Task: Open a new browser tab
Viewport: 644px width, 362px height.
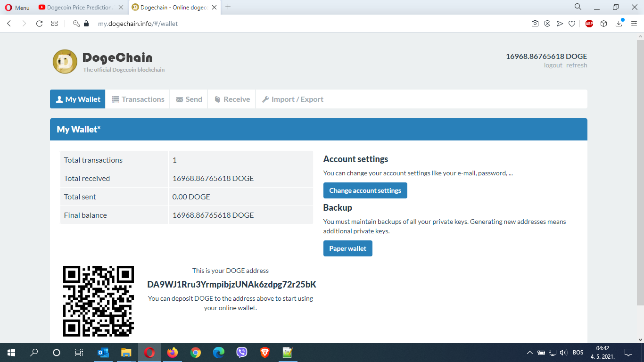Action: coord(228,7)
